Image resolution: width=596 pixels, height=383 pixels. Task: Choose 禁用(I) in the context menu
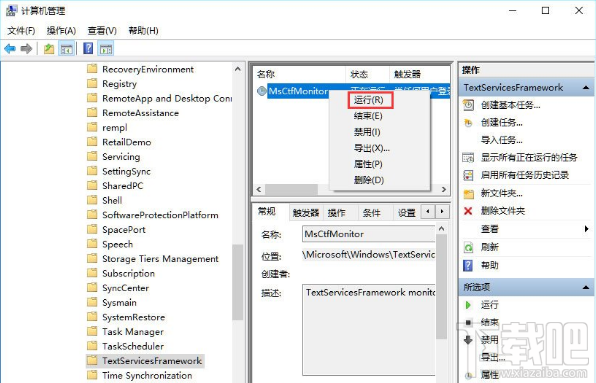click(x=367, y=132)
